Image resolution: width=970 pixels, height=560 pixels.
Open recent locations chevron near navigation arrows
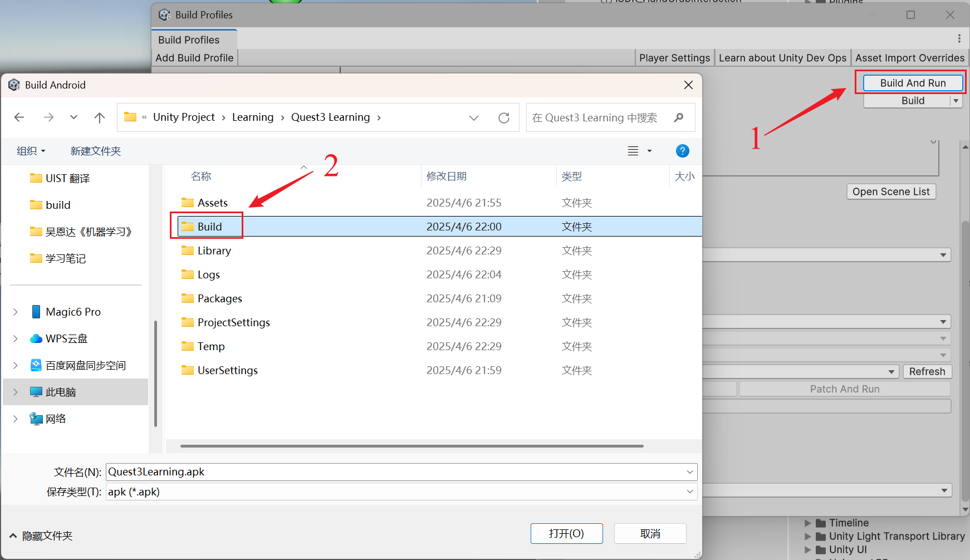[74, 117]
